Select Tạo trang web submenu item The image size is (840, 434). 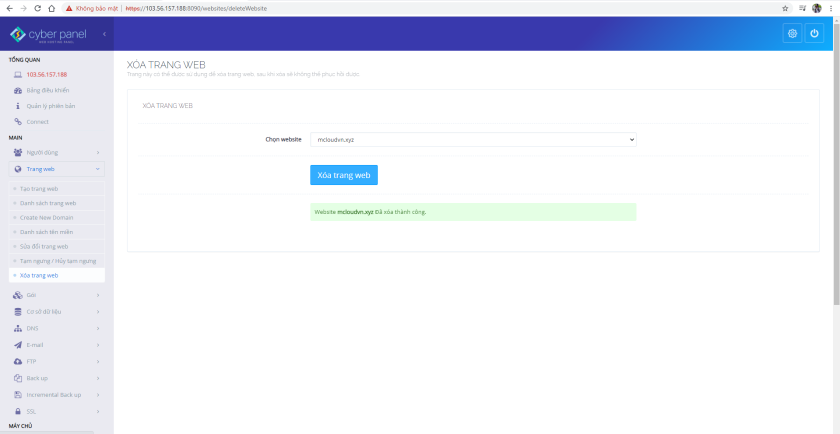point(39,188)
